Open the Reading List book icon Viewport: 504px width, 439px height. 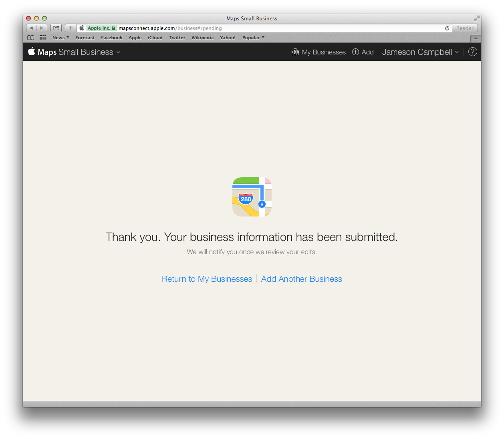(30, 38)
